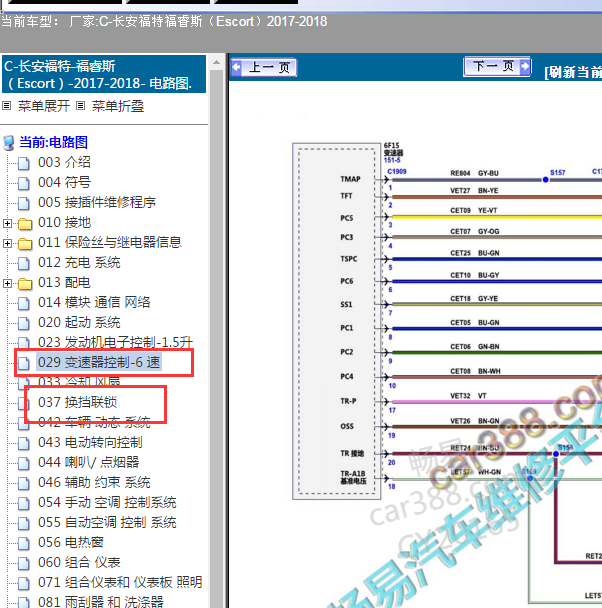This screenshot has height=608, width=602.
Task: Open 055 自动空调 控制 系统 diagram
Action: tap(107, 523)
